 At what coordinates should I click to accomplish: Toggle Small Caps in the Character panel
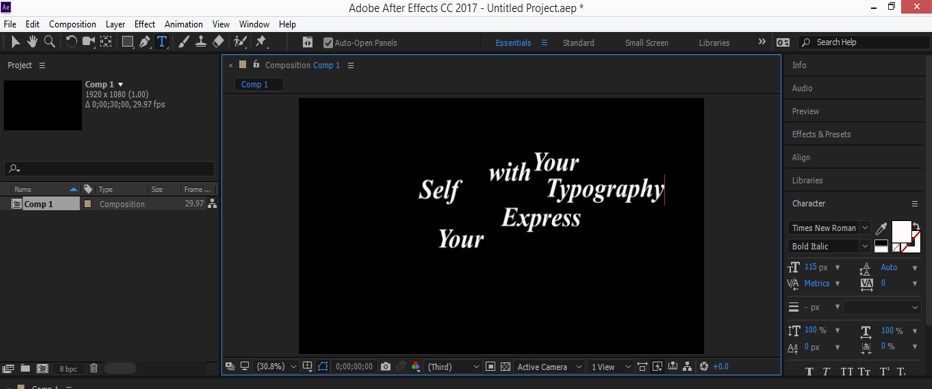[865, 372]
